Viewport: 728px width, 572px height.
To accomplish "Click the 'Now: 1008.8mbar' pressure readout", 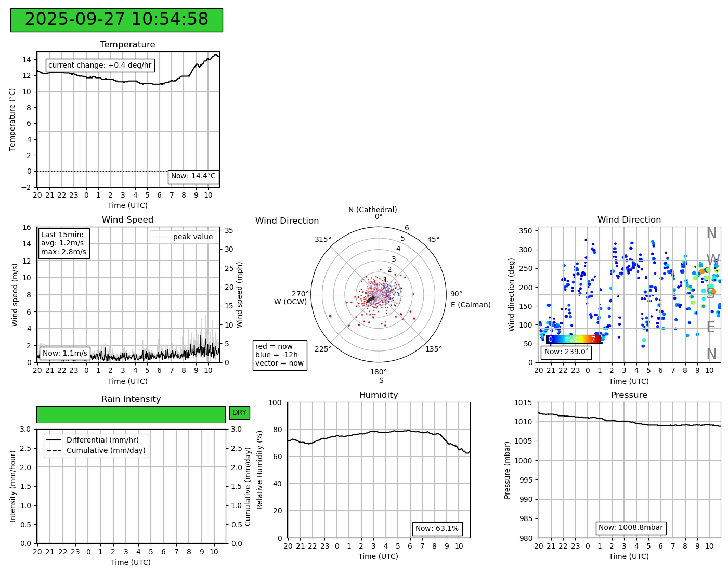I will tap(630, 528).
